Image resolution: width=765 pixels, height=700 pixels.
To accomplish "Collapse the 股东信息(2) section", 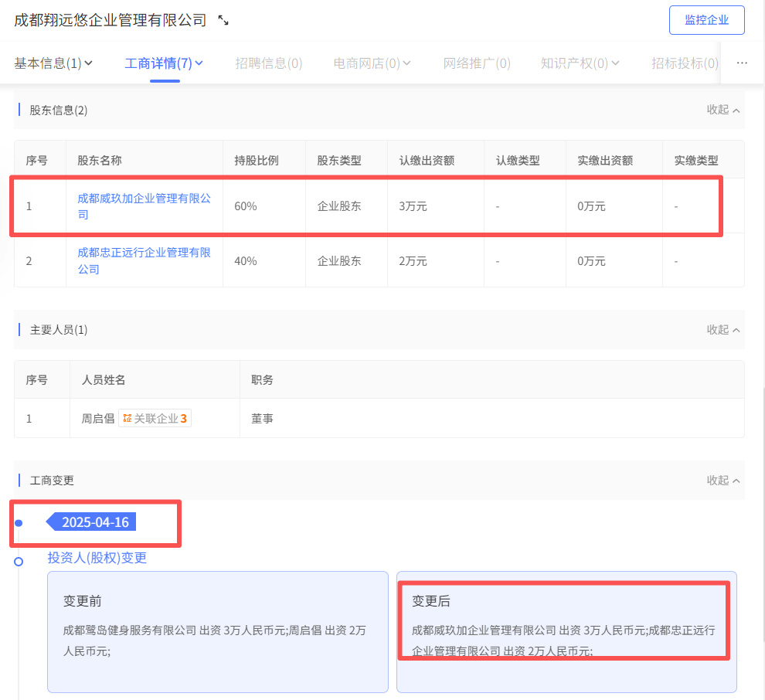I will [x=723, y=110].
